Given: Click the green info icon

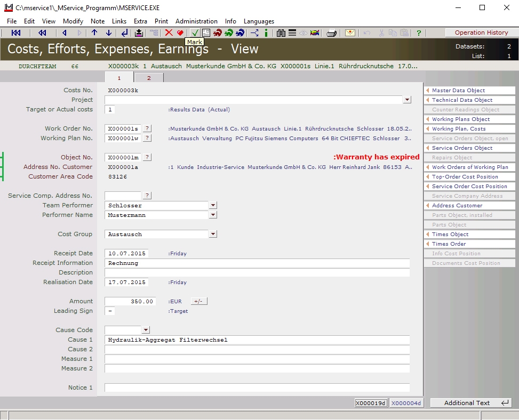Looking at the screenshot, I should click(266, 33).
